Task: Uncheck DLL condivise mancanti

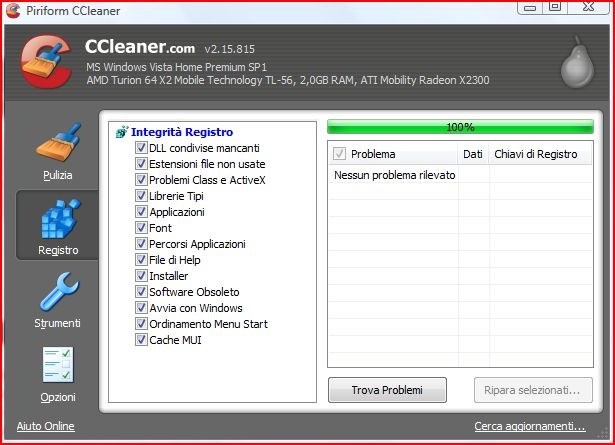Action: (141, 147)
